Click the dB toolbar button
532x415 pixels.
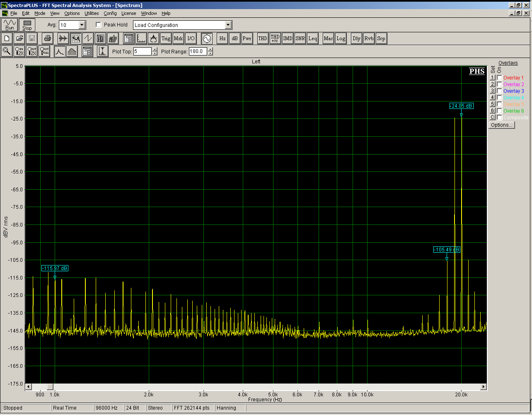pyautogui.click(x=235, y=39)
